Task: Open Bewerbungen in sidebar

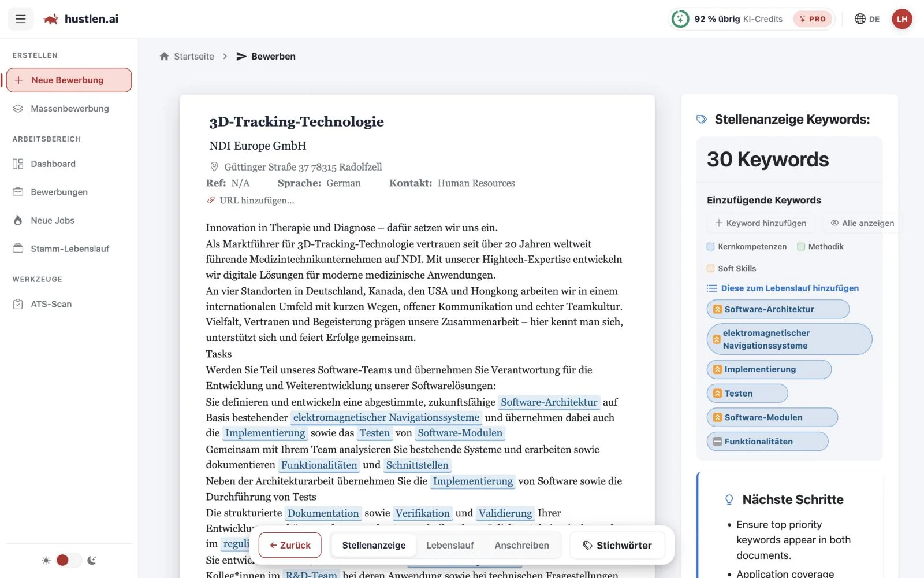Action: [x=69, y=192]
